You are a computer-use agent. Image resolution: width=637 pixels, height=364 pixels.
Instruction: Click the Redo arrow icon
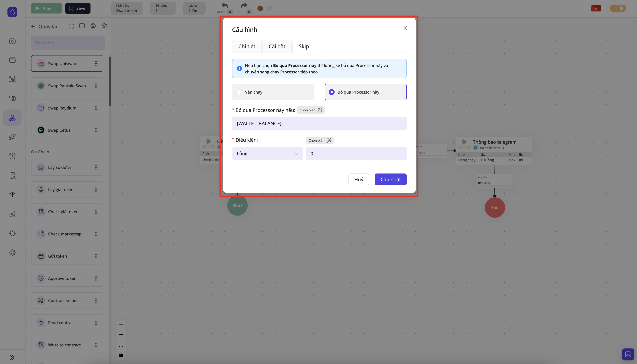[244, 6]
